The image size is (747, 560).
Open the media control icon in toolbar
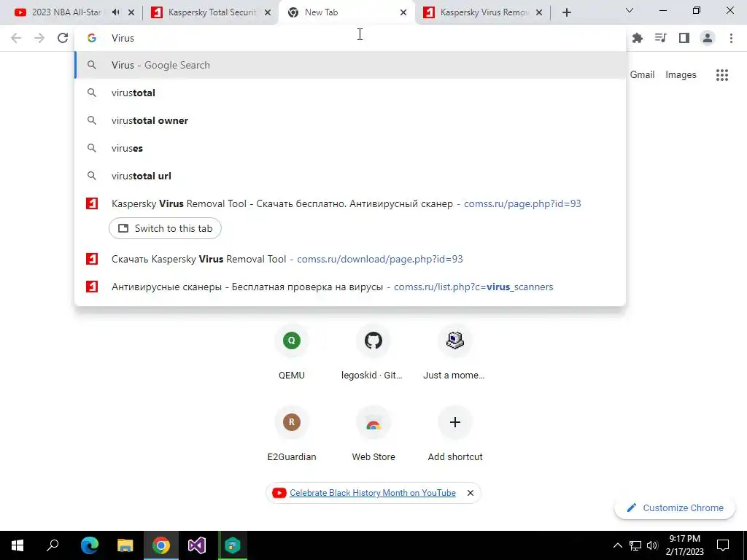pyautogui.click(x=661, y=38)
